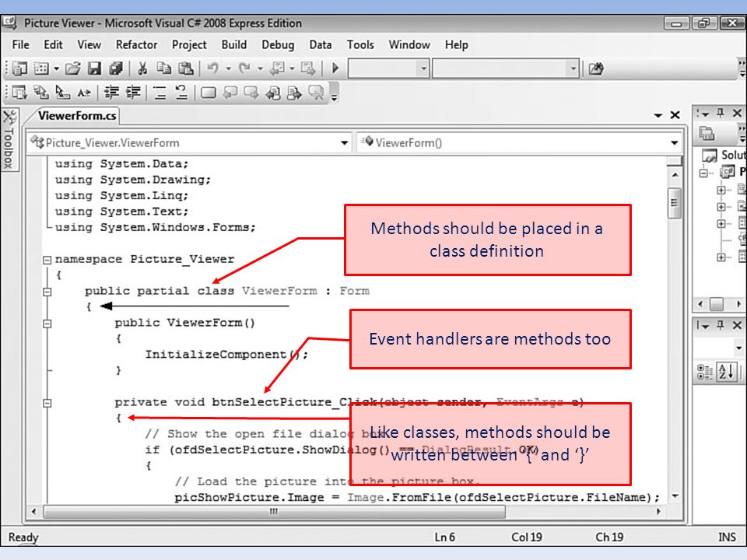Click the code editor horizontal scrollbar thumb
The width and height of the screenshot is (747, 560).
(275, 512)
